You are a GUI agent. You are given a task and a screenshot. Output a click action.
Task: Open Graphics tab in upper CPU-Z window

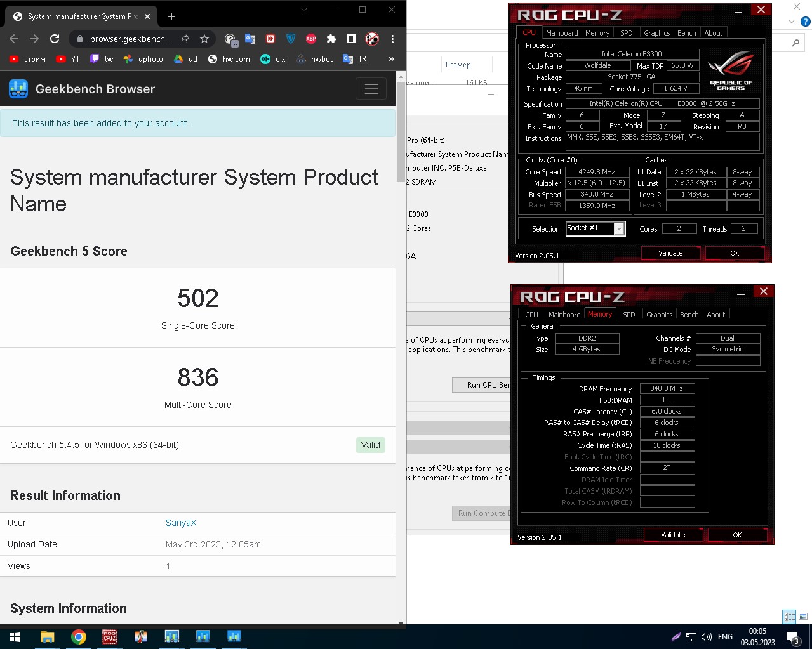tap(656, 33)
